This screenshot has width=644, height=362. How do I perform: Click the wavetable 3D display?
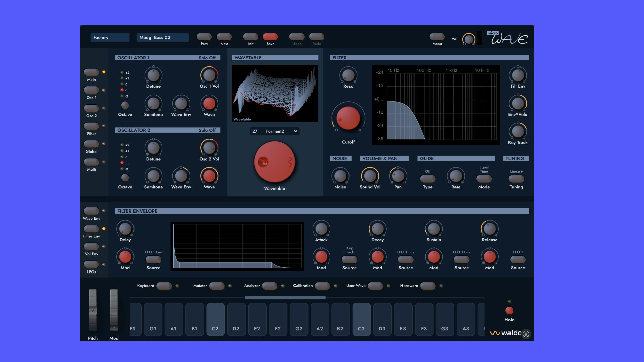[x=275, y=94]
